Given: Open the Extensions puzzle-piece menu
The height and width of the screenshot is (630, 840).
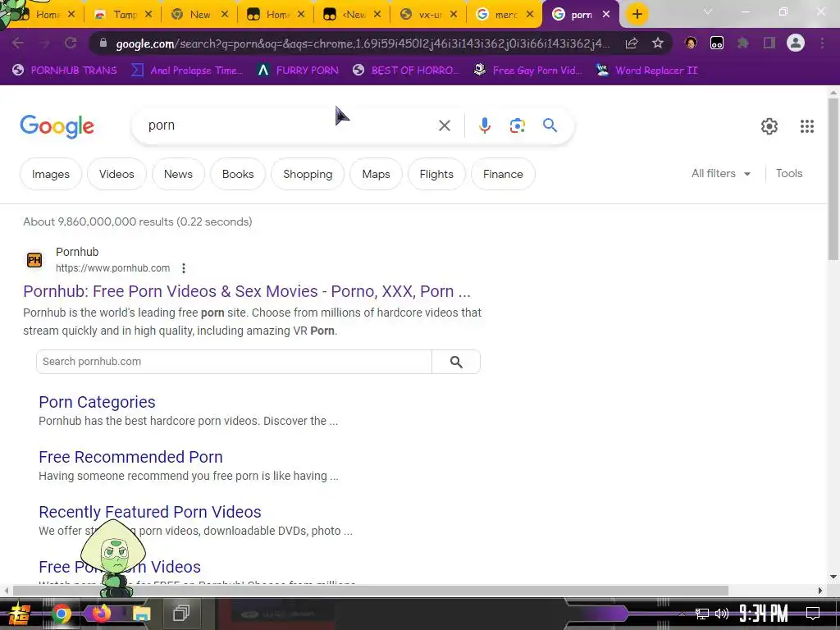Looking at the screenshot, I should tap(743, 43).
